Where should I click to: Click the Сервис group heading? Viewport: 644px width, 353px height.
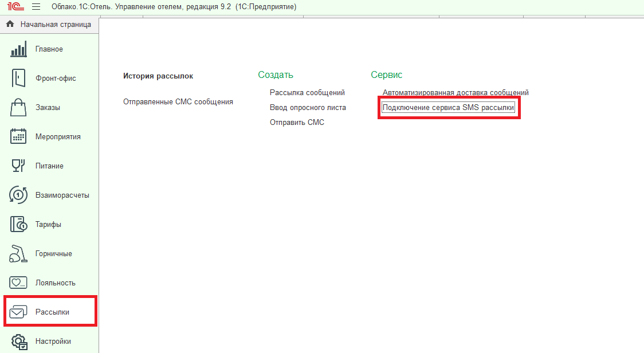pyautogui.click(x=387, y=75)
